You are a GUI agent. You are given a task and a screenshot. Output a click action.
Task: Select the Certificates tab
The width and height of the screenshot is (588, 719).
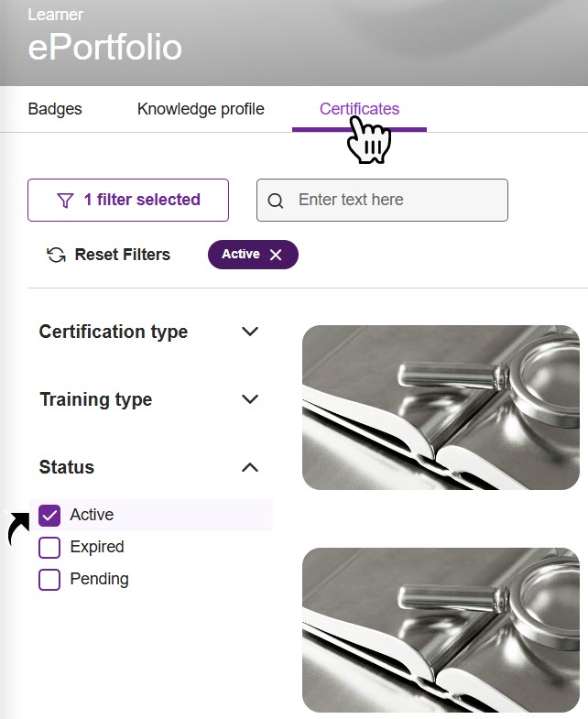pos(359,109)
